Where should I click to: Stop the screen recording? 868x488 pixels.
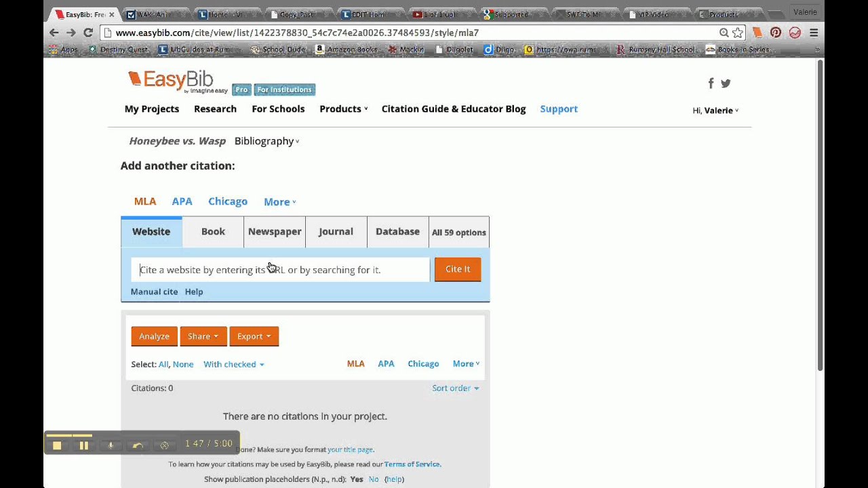(x=57, y=445)
